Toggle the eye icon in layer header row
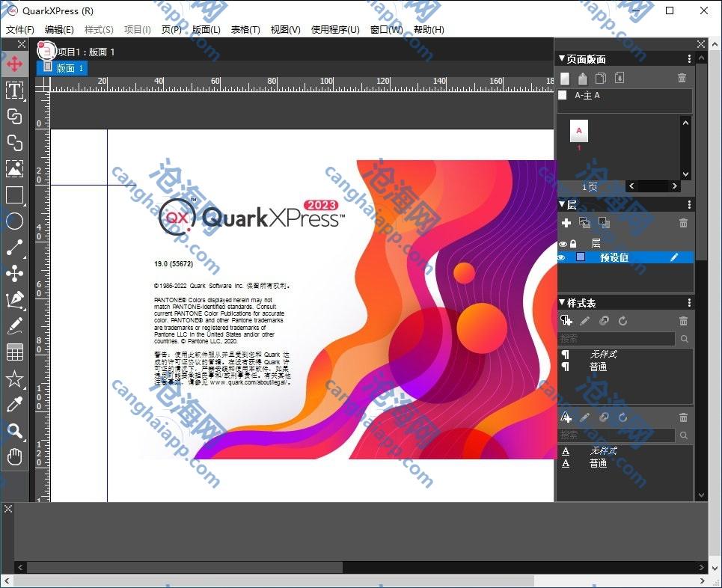The width and height of the screenshot is (722, 588). point(563,244)
